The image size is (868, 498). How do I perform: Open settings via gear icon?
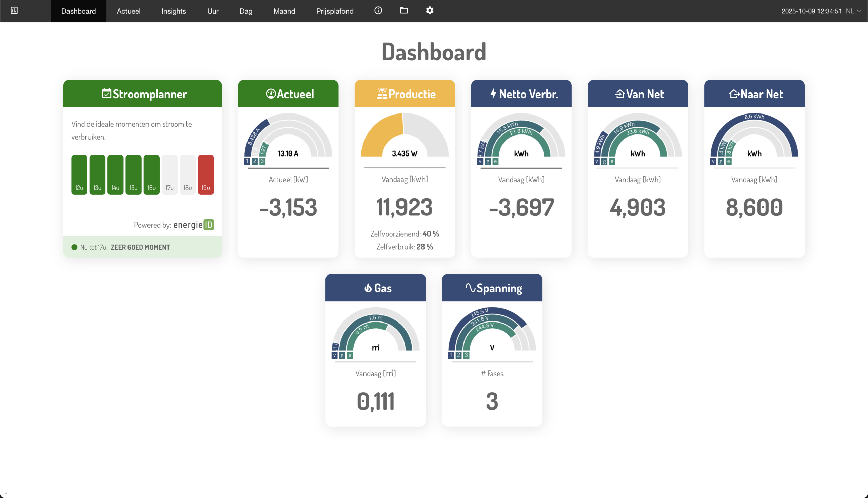click(x=430, y=11)
